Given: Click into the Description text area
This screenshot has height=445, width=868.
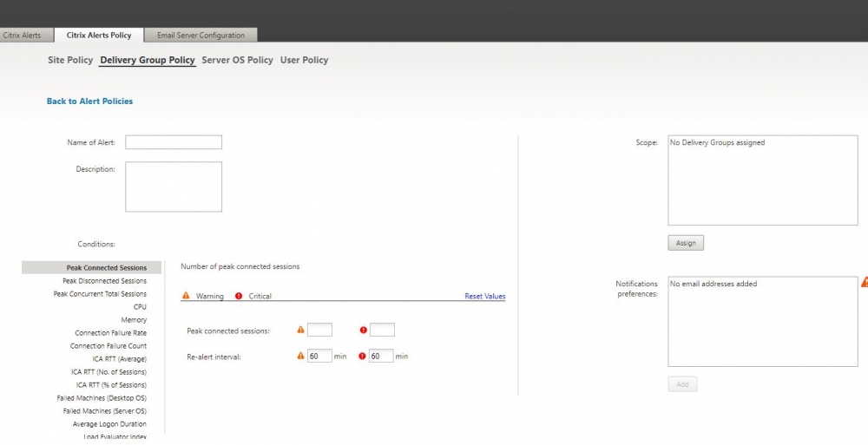Looking at the screenshot, I should pyautogui.click(x=174, y=187).
